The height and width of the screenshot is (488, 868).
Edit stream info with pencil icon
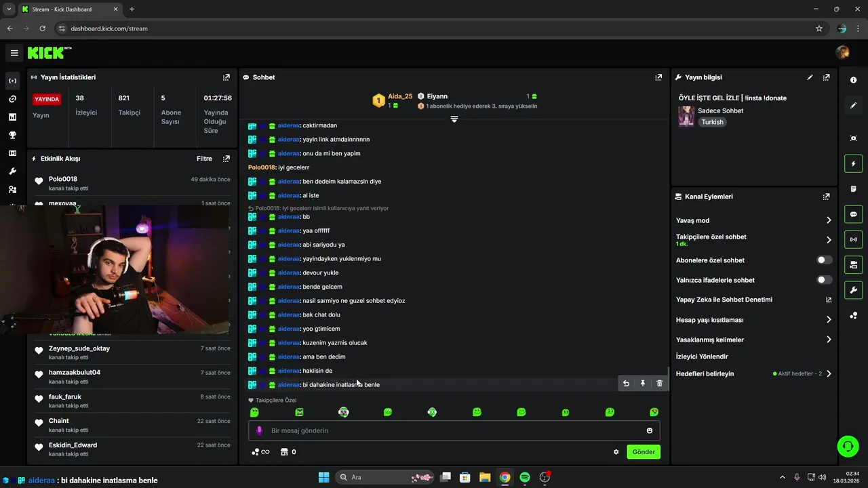(x=810, y=77)
